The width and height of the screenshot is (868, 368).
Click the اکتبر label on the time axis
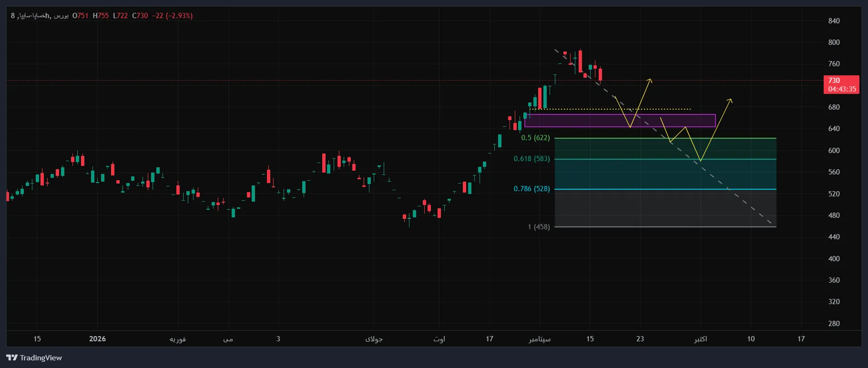(700, 339)
